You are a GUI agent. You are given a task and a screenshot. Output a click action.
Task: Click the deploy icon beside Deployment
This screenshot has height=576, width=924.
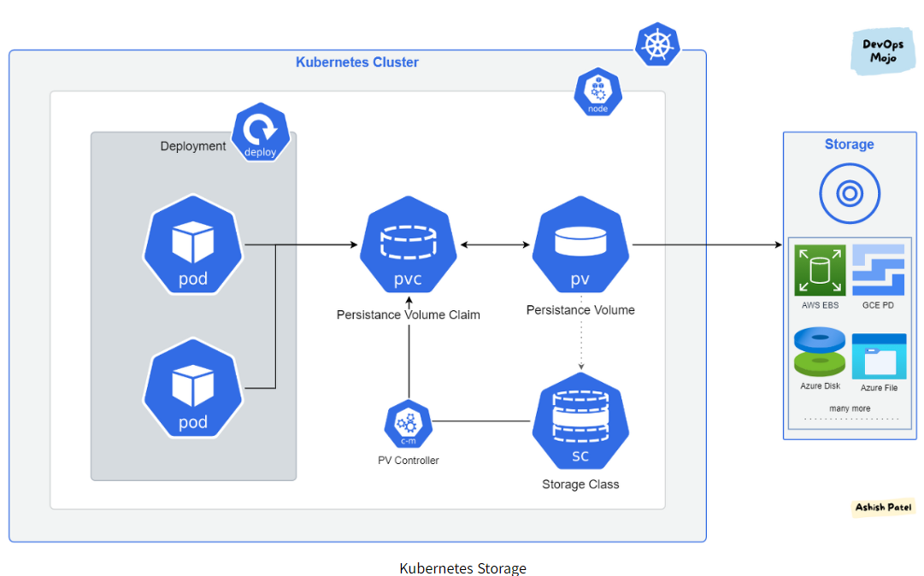[x=260, y=135]
